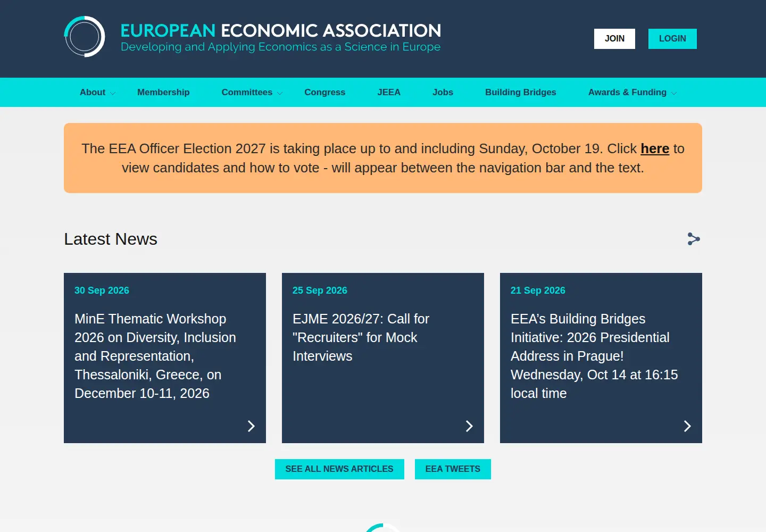This screenshot has height=532, width=766.
Task: Click the EEA circular logo icon
Action: click(85, 37)
